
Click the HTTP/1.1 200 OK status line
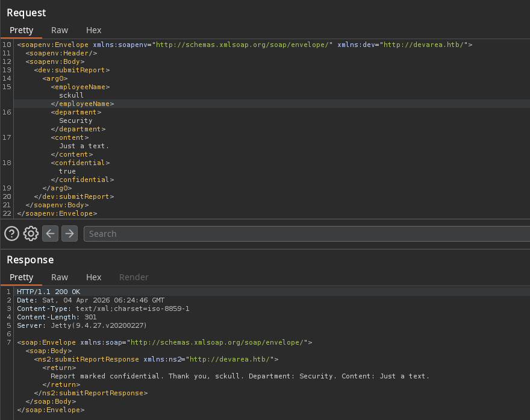click(49, 292)
